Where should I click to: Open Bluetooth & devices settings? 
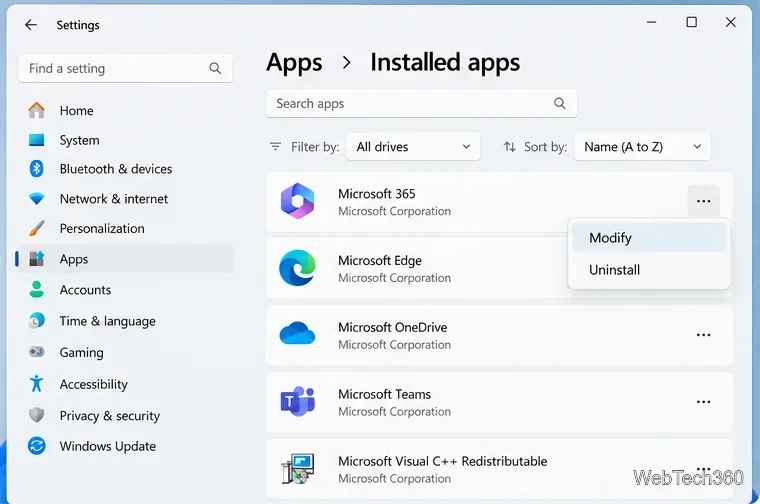pyautogui.click(x=126, y=169)
